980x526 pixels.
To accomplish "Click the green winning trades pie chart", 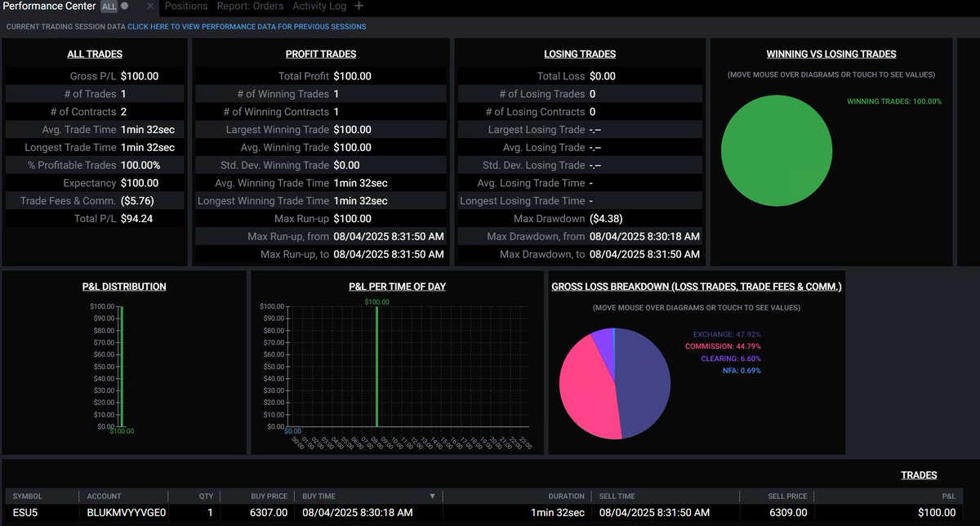I will 777,151.
